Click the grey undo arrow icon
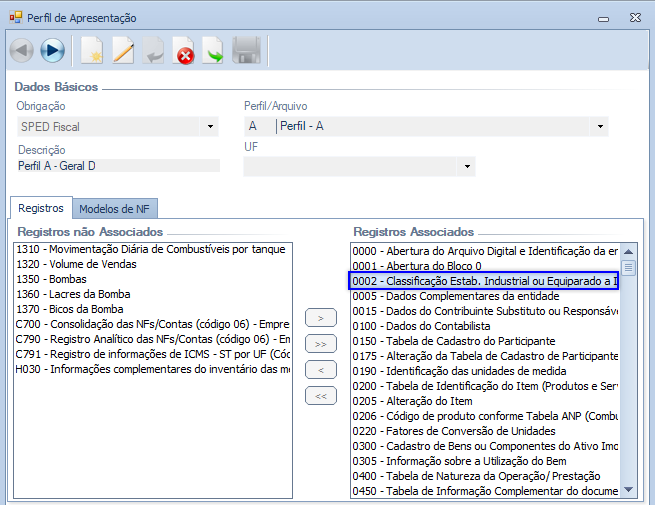 pyautogui.click(x=153, y=50)
